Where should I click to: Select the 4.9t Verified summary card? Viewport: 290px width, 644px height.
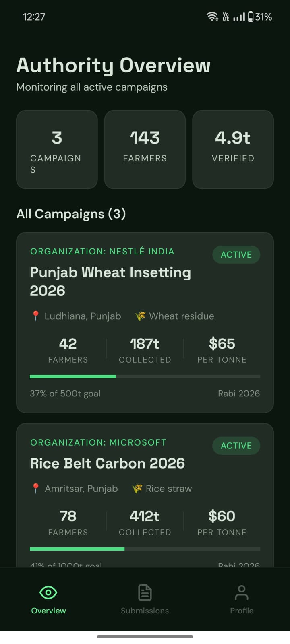(233, 149)
